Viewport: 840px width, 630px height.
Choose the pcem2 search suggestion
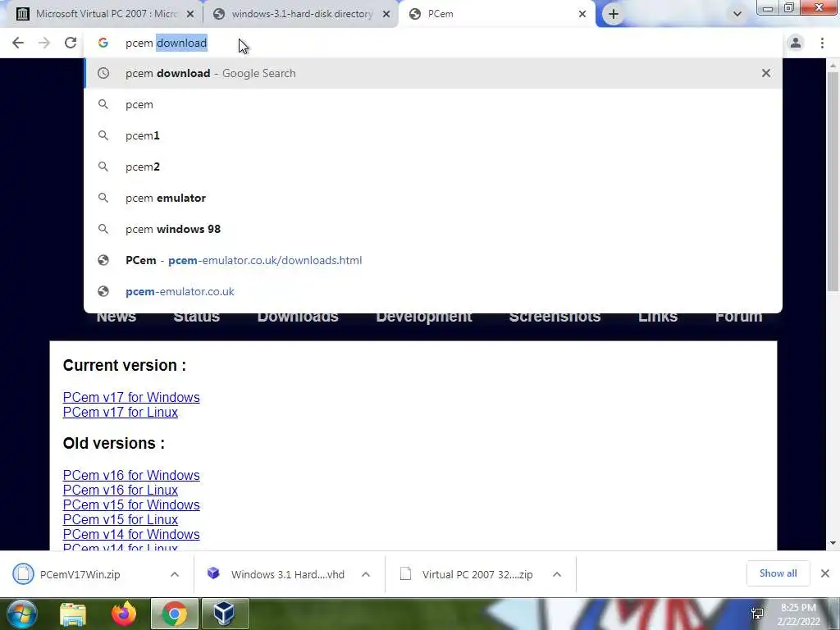point(433,167)
